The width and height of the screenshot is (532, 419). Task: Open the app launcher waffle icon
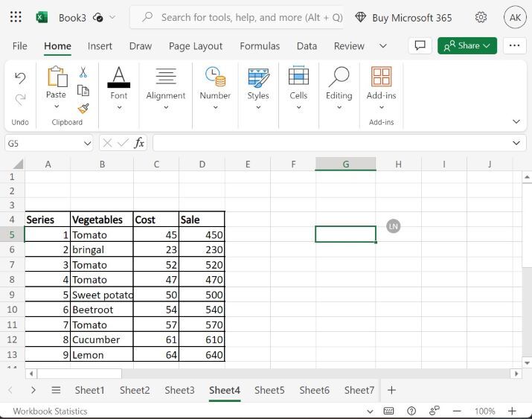[16, 16]
